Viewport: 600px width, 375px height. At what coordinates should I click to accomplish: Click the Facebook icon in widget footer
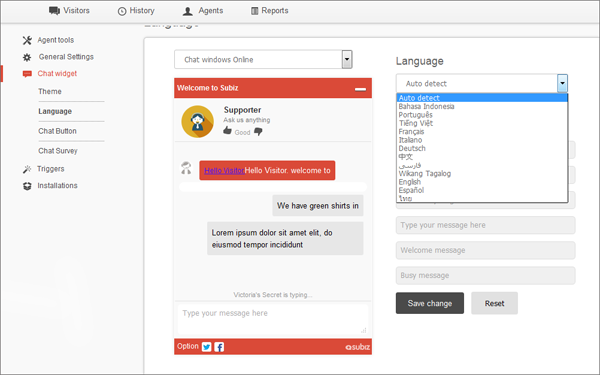coord(219,347)
